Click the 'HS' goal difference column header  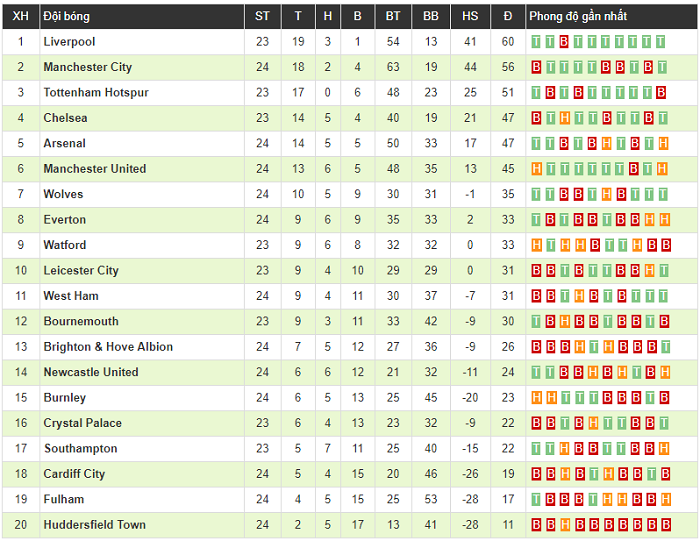[x=470, y=16]
